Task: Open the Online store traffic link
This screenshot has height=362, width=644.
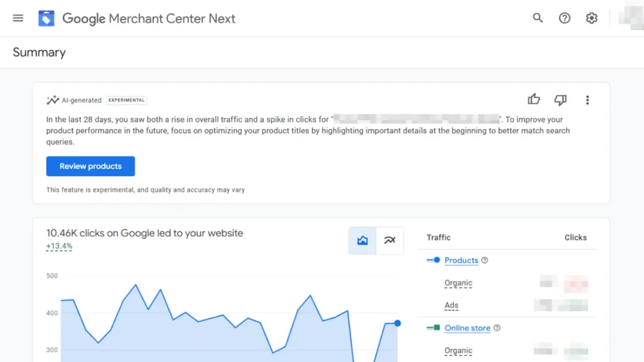Action: coord(467,328)
